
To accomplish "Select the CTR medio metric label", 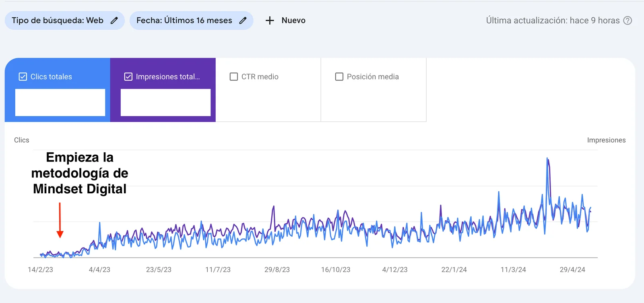I will [x=260, y=77].
